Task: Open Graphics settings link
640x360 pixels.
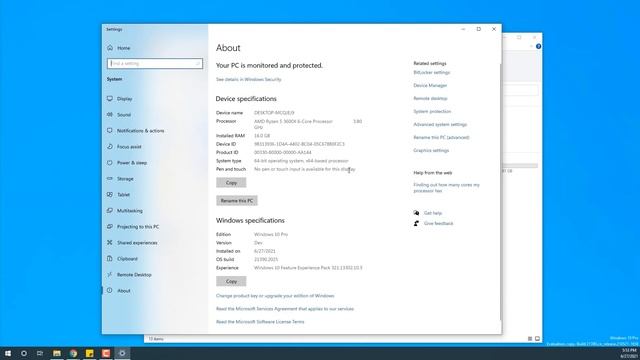Action: click(x=431, y=151)
